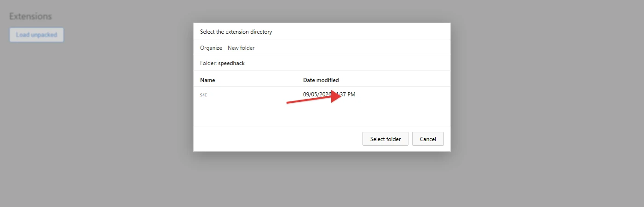644x207 pixels.
Task: Click Load unpacked on Extensions page
Action: coord(36,35)
